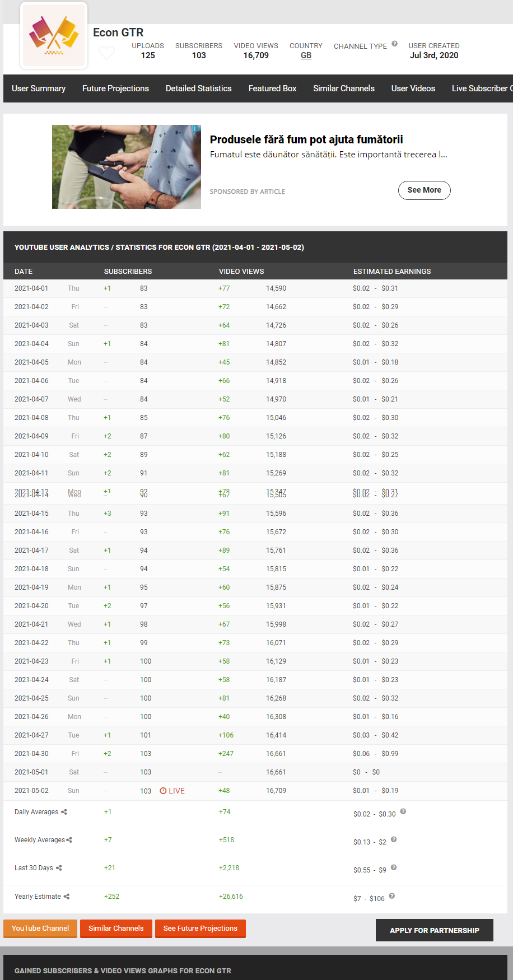Image resolution: width=513 pixels, height=980 pixels.
Task: Click the 14,590 video views value
Action: [x=276, y=288]
